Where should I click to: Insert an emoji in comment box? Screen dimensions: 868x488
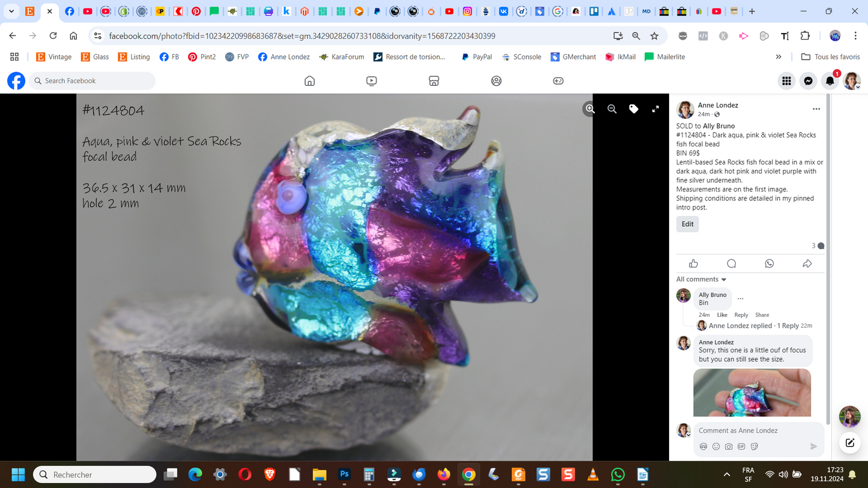point(716,447)
